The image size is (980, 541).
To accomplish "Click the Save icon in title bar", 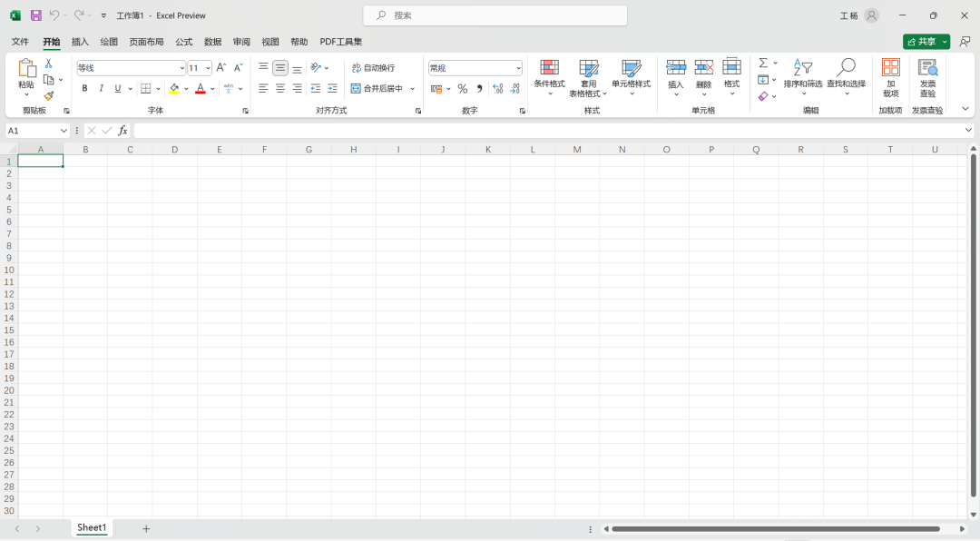I will [35, 15].
